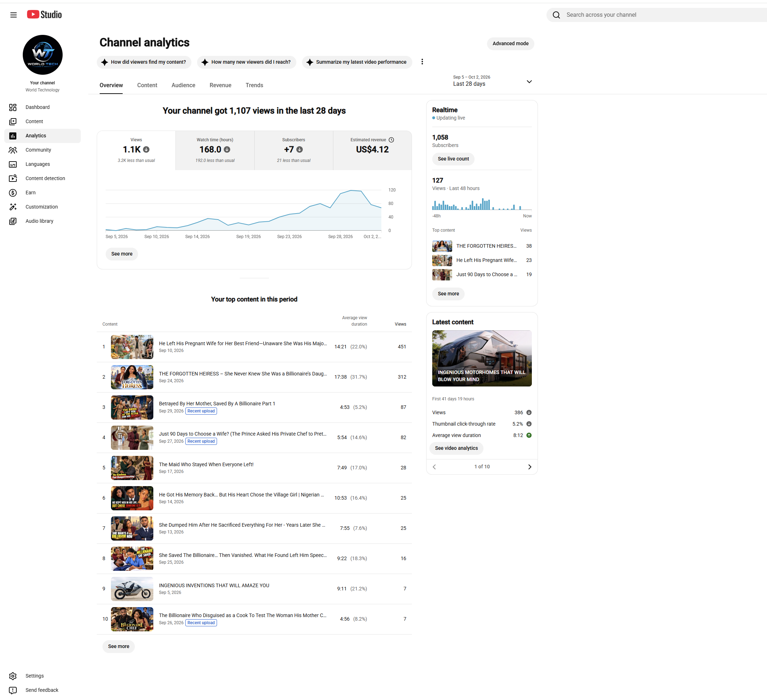Expand the Last 28 days date range

492,81
